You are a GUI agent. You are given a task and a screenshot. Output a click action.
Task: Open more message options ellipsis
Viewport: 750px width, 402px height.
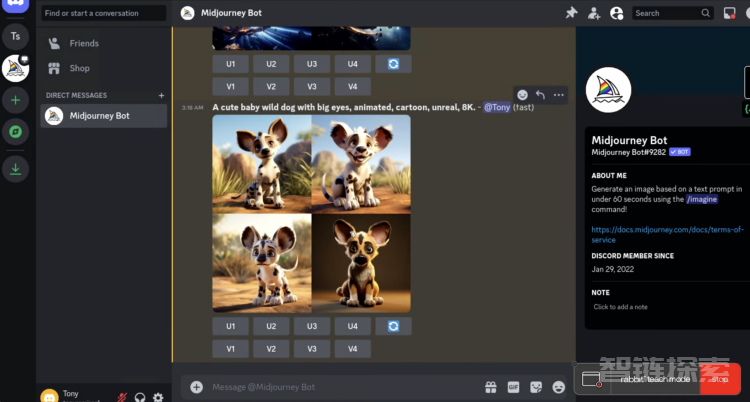point(558,95)
